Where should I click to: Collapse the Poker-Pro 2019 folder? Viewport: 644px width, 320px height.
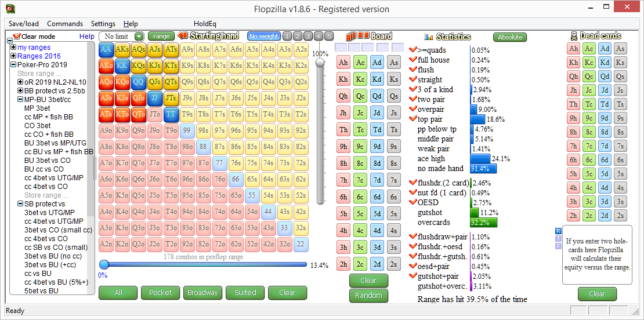click(13, 65)
